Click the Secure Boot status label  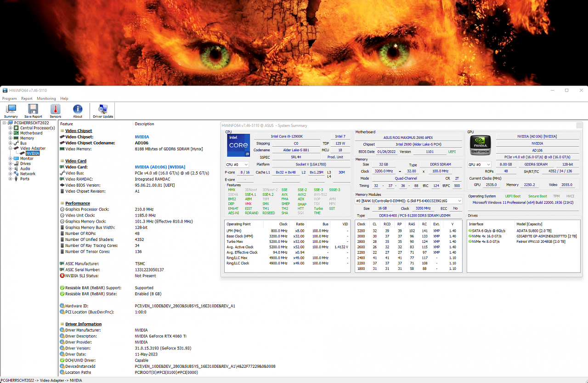(x=537, y=196)
